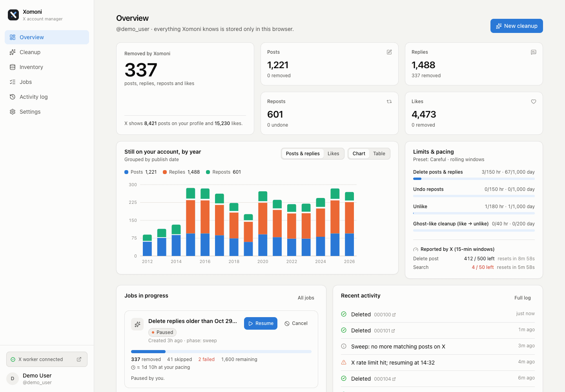The height and width of the screenshot is (392, 565).
Task: Click the Delete posts & replies progress bar
Action: pyautogui.click(x=474, y=179)
